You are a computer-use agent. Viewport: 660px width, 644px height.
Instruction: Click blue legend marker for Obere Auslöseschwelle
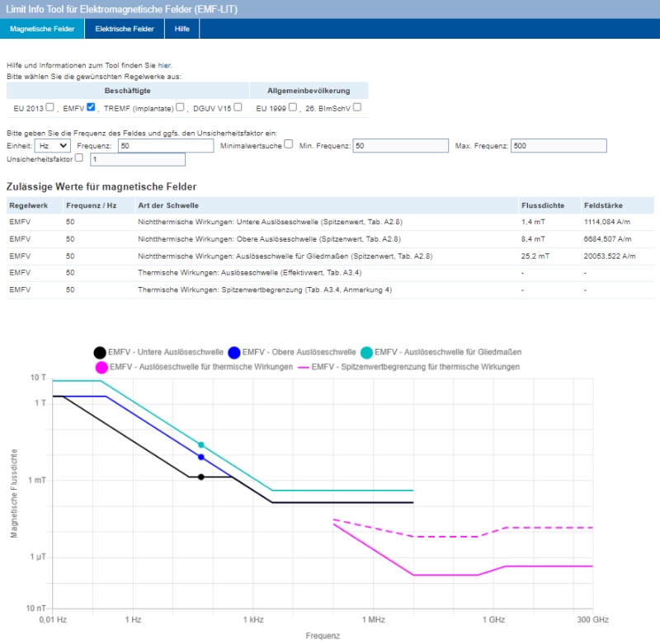click(x=236, y=352)
